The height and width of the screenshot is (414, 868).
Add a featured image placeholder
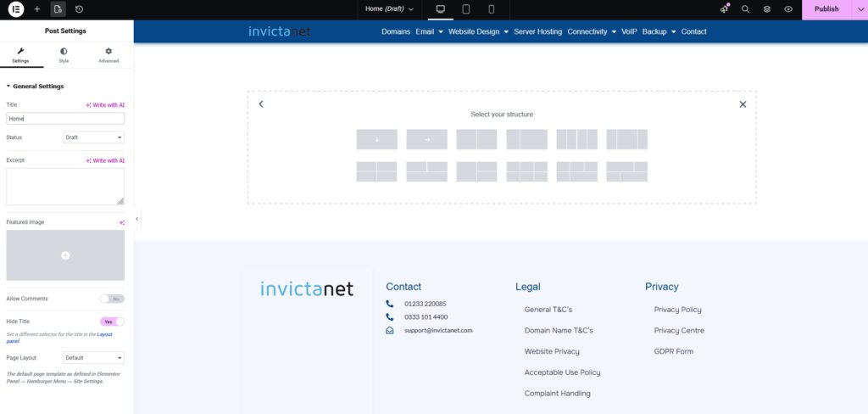click(65, 255)
